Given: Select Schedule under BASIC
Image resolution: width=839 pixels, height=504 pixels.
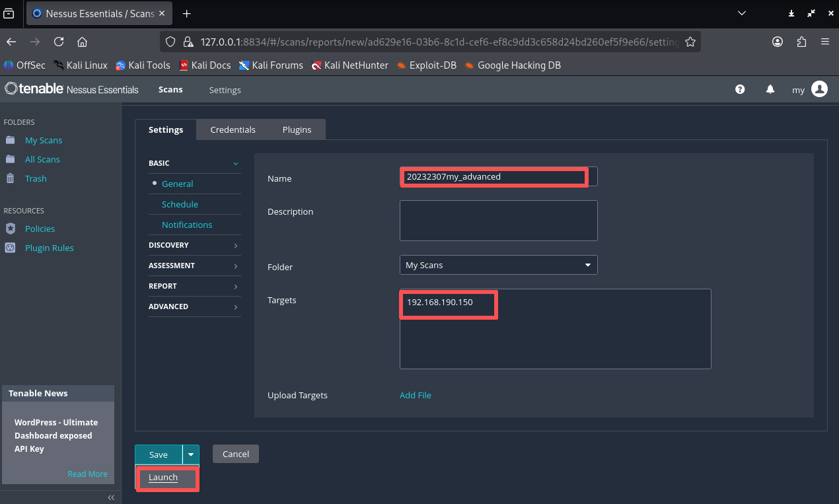Looking at the screenshot, I should tap(180, 204).
